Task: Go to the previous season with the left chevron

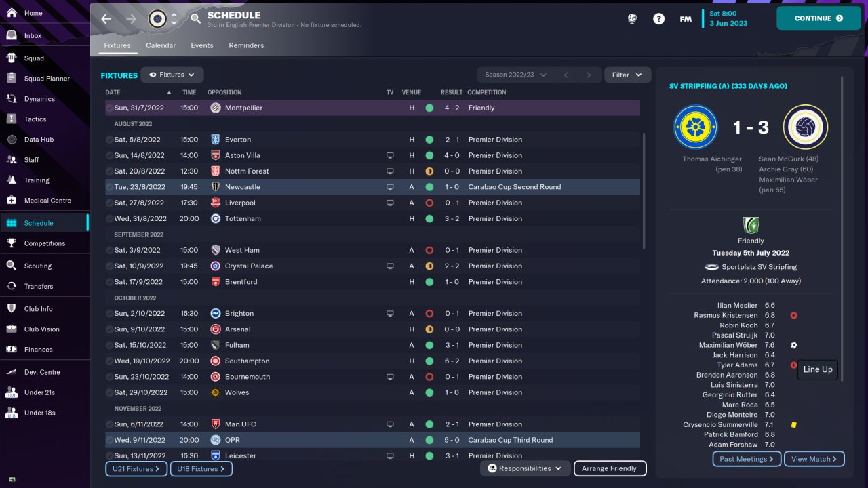Action: (566, 75)
